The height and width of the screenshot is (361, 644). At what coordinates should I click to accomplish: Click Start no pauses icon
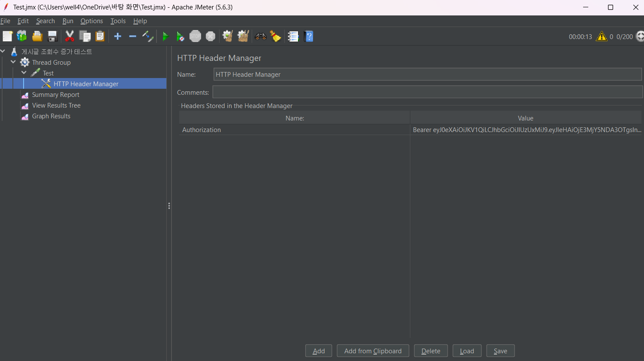tap(180, 36)
